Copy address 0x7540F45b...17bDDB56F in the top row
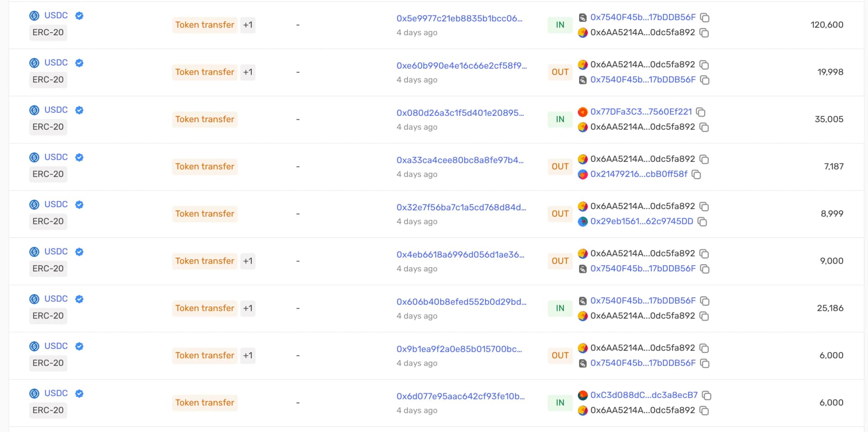868x432 pixels. click(704, 17)
